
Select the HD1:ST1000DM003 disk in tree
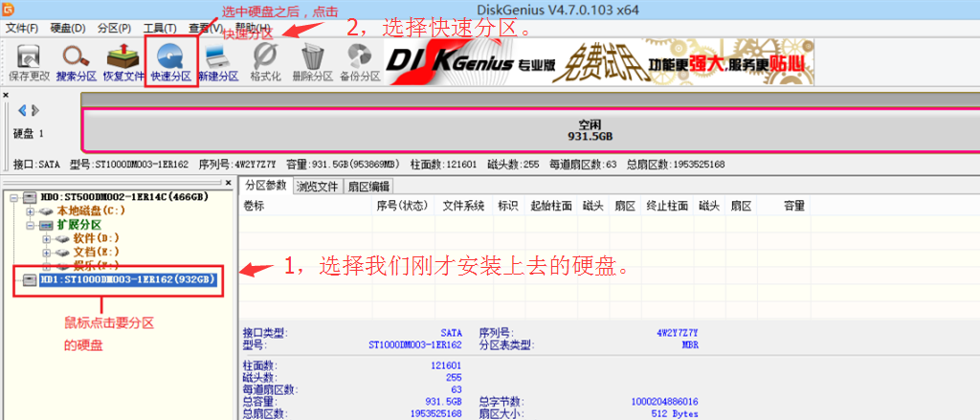click(x=127, y=280)
